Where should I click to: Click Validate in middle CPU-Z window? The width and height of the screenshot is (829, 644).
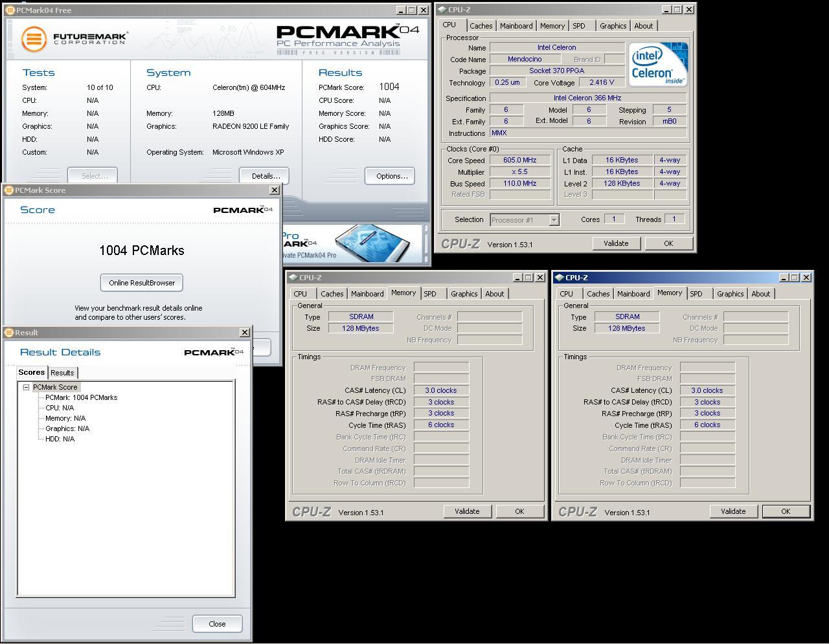tap(467, 511)
